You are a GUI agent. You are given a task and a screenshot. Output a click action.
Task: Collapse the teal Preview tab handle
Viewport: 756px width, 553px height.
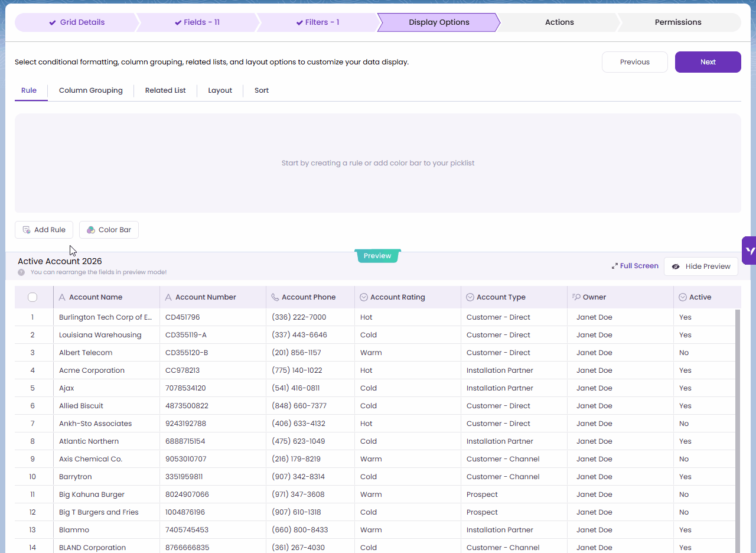pos(377,256)
